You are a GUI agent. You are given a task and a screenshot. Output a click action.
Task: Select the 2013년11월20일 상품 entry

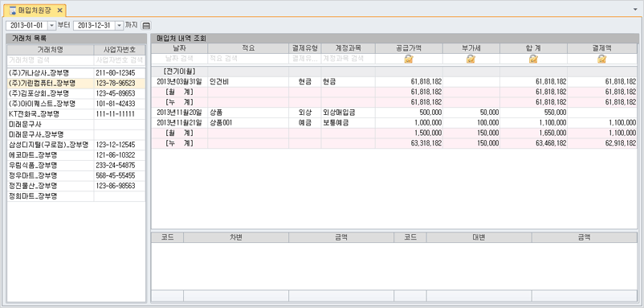click(394, 113)
